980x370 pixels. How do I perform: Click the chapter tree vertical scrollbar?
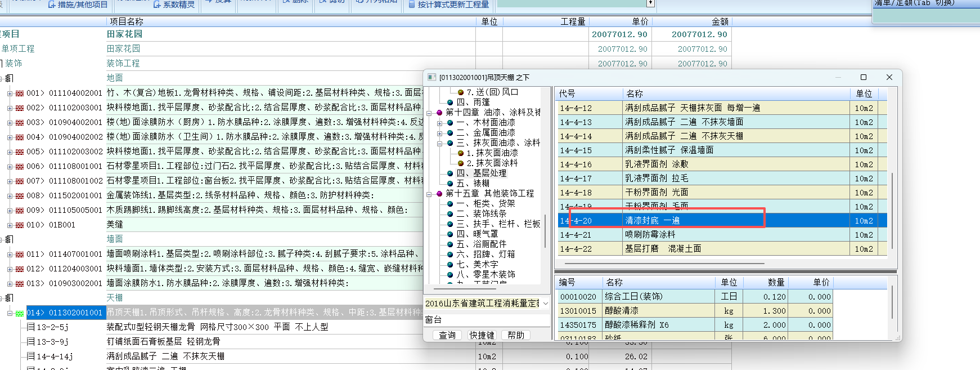545,230
